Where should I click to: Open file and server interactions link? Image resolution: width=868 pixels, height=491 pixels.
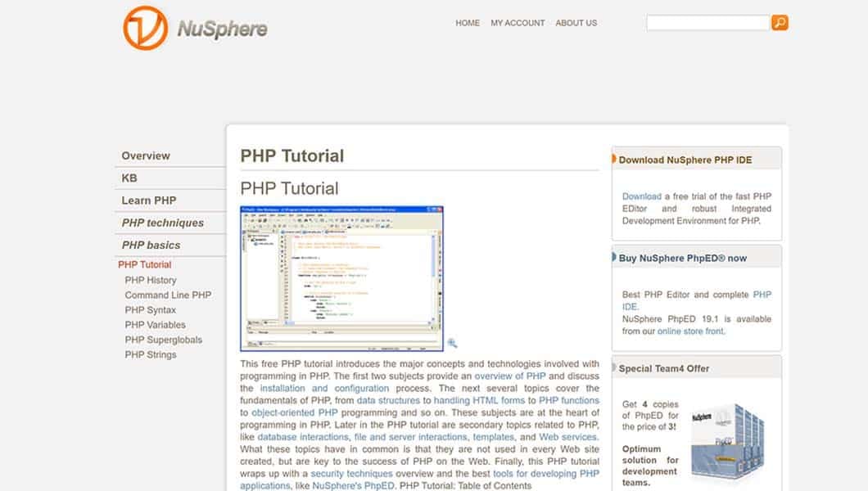tap(410, 437)
